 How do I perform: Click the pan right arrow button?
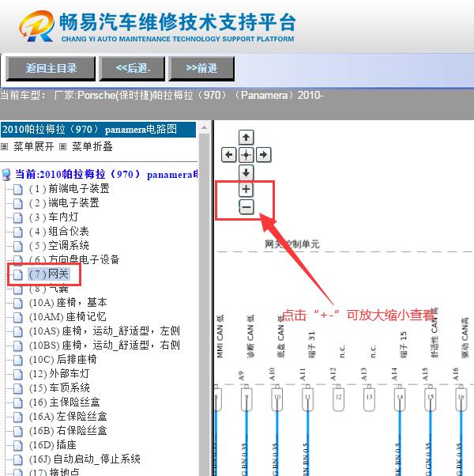pyautogui.click(x=263, y=155)
